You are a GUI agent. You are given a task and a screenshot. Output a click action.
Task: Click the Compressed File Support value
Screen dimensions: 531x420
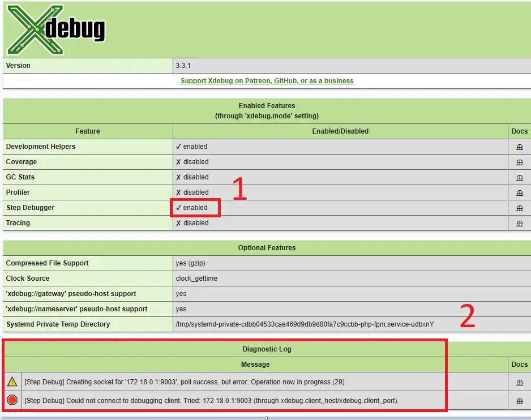[x=189, y=263]
